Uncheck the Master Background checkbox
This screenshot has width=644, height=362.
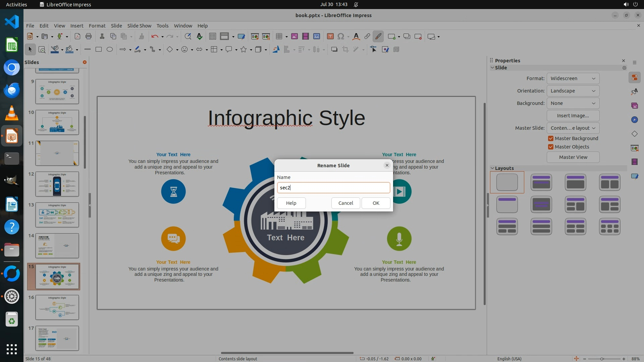tap(551, 138)
